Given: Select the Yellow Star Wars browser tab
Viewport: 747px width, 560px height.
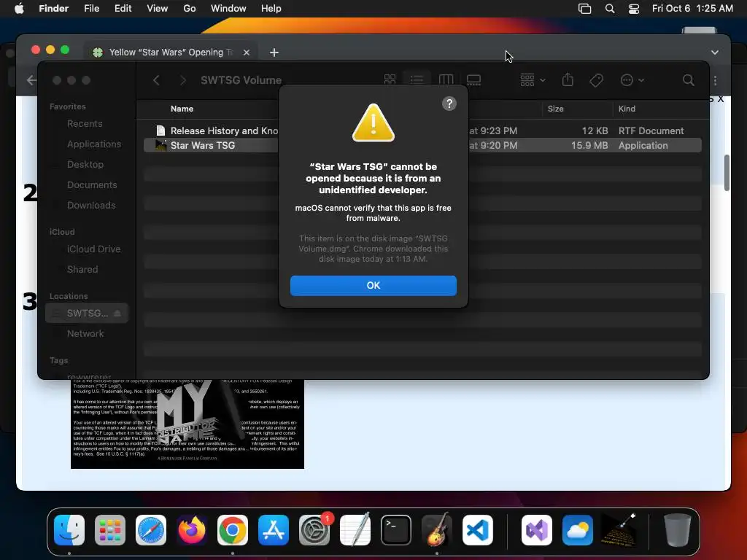Looking at the screenshot, I should 171,52.
